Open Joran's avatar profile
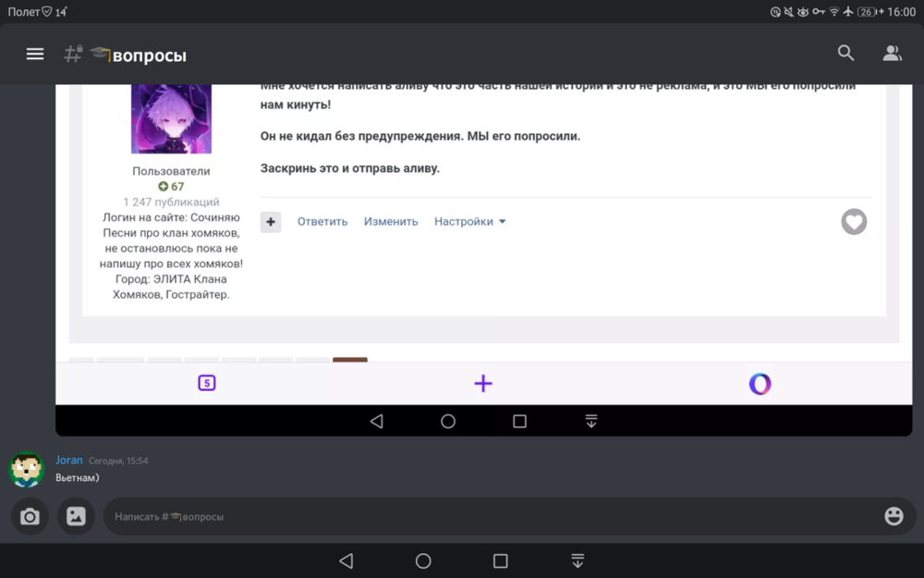Screen dimensions: 924x578 [x=27, y=470]
